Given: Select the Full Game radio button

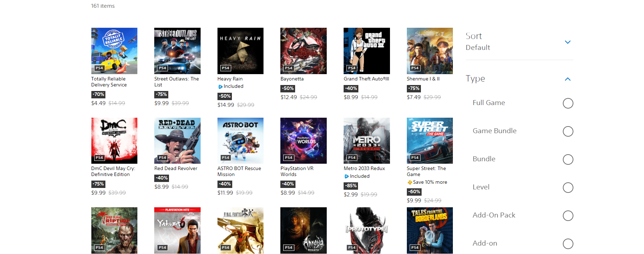Looking at the screenshot, I should pyautogui.click(x=568, y=103).
